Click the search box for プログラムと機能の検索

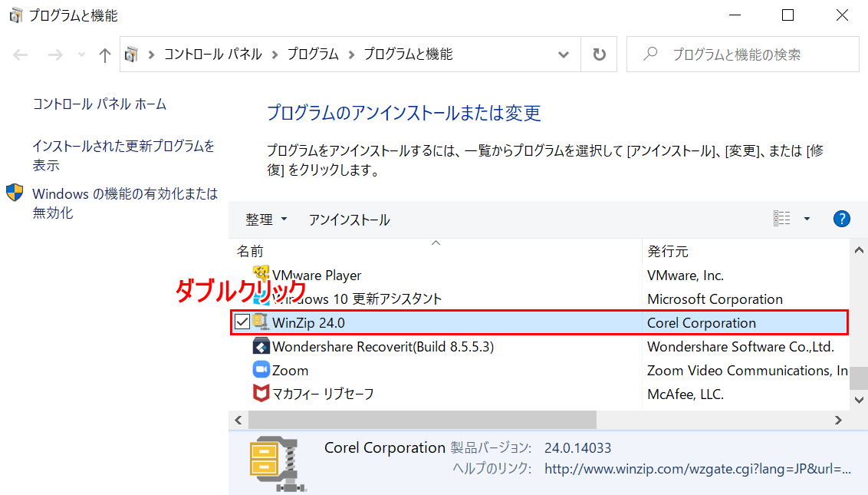[742, 54]
